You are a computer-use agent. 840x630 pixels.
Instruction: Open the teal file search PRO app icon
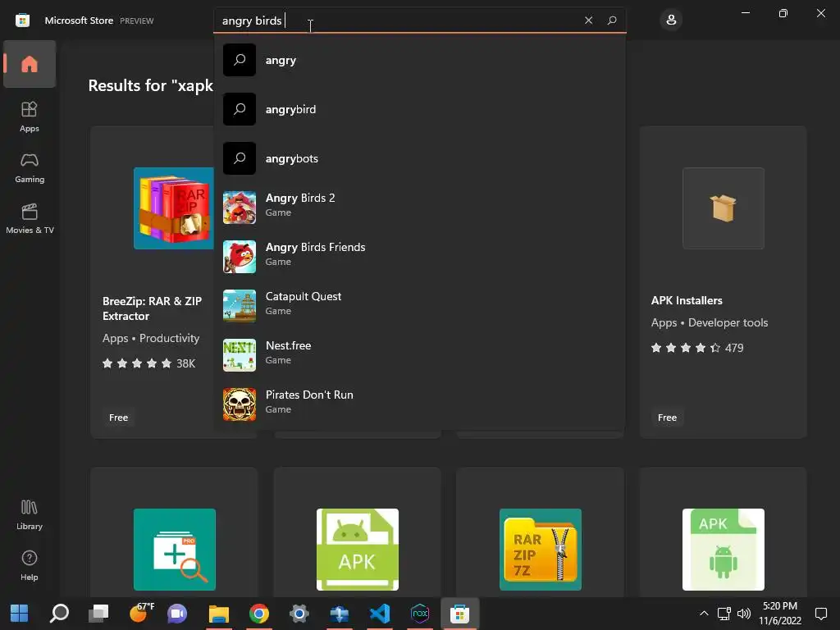[x=175, y=550]
